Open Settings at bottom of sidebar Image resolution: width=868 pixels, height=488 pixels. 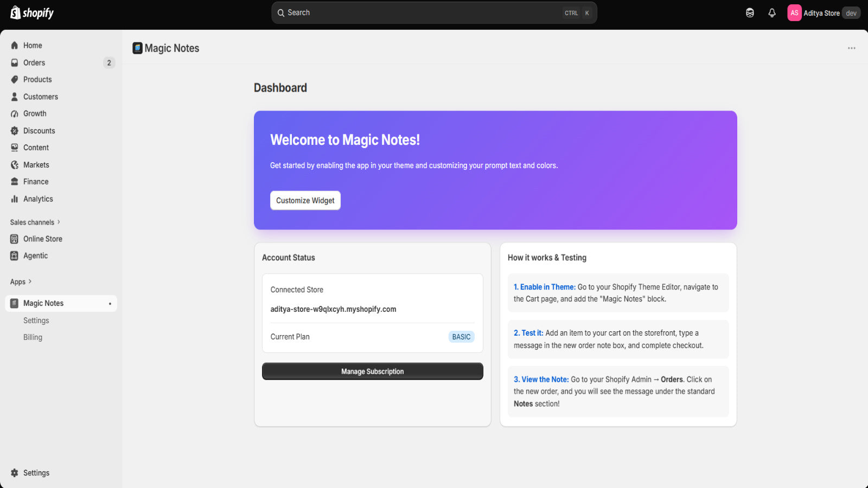(x=61, y=473)
